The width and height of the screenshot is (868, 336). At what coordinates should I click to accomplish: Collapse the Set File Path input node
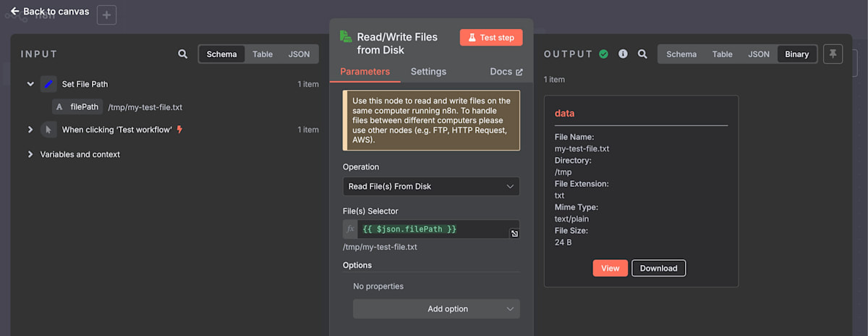tap(30, 84)
